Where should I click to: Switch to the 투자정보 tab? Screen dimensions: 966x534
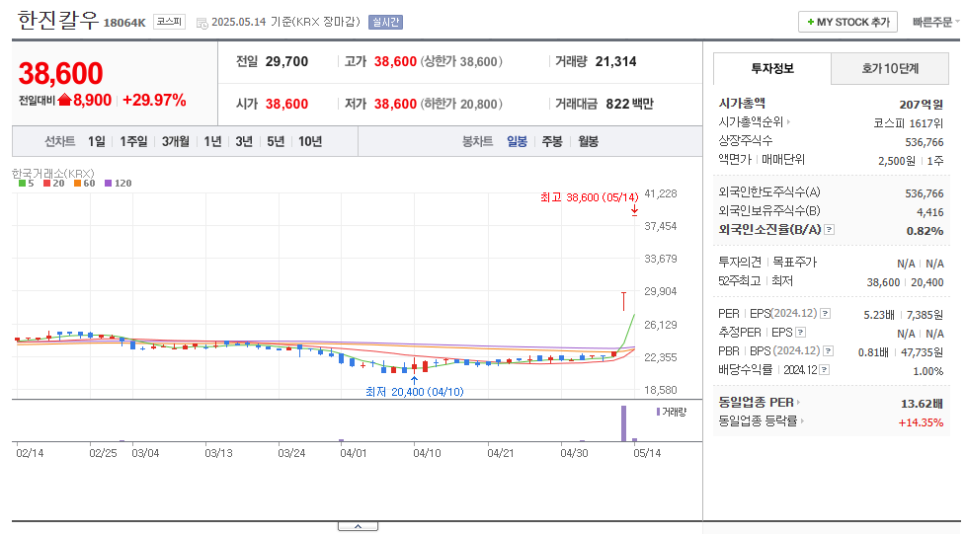772,68
